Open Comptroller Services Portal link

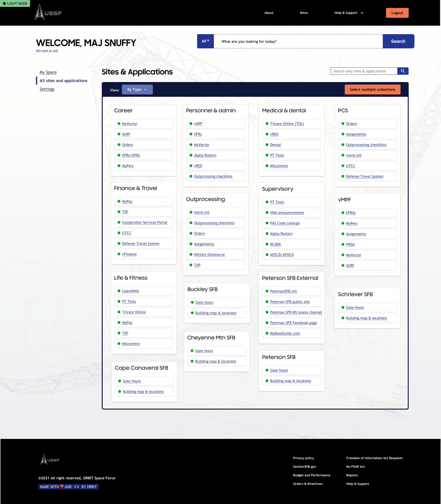coord(145,222)
